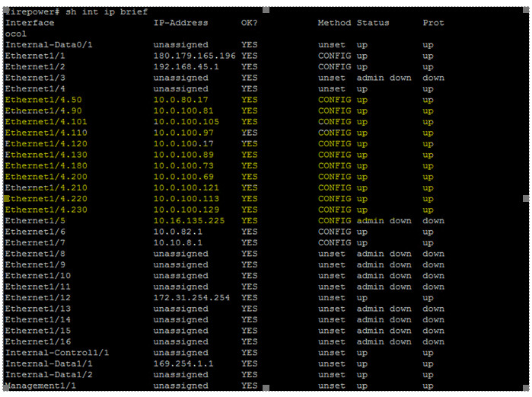Click the left-middle handle beside Ethernet1/4.220

(6, 198)
